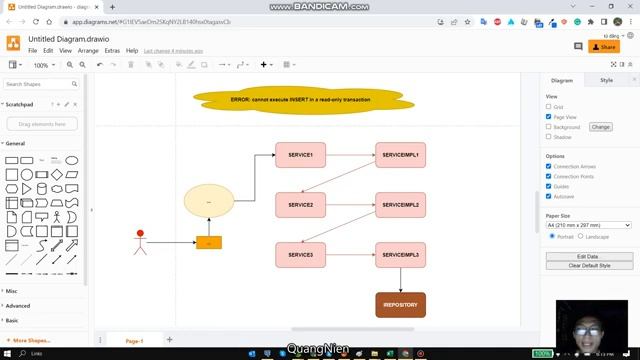Click the orange Share button
Screen dimensions: 640x360
pos(604,47)
